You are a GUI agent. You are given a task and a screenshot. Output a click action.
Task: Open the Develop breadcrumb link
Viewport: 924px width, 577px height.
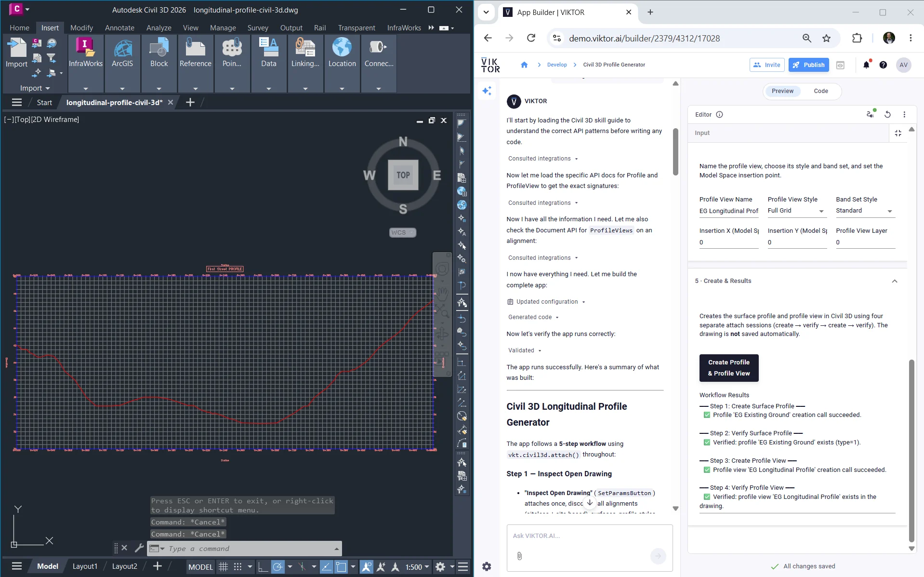click(x=557, y=65)
